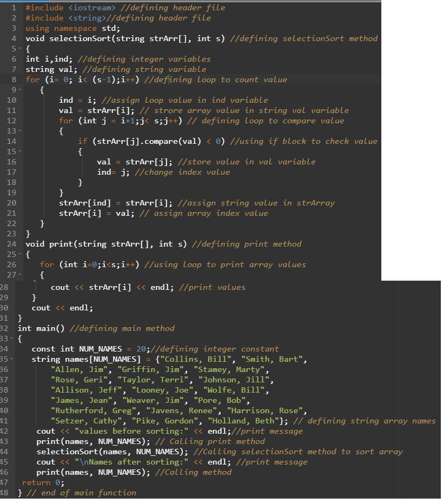443x504 pixels.
Task: Click the string "Javens, Renee"
Action: [x=181, y=411]
